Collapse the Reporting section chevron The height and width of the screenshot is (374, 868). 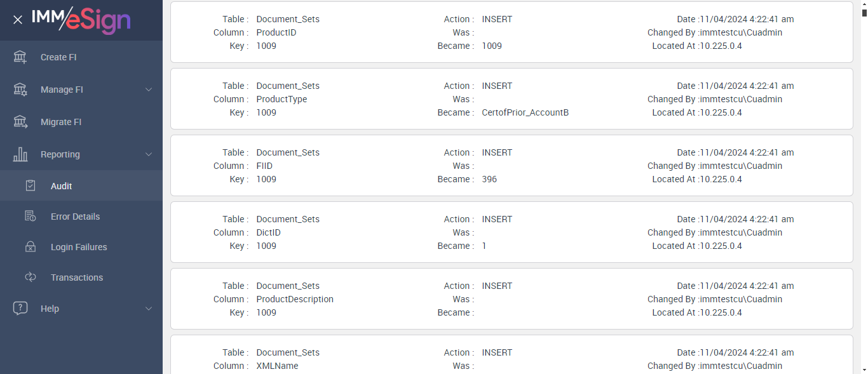pyautogui.click(x=149, y=154)
